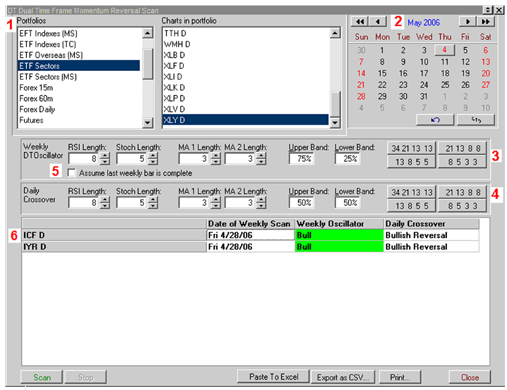Click Daily Stoch Length spinner arrows
The height and width of the screenshot is (390, 507).
click(153, 203)
